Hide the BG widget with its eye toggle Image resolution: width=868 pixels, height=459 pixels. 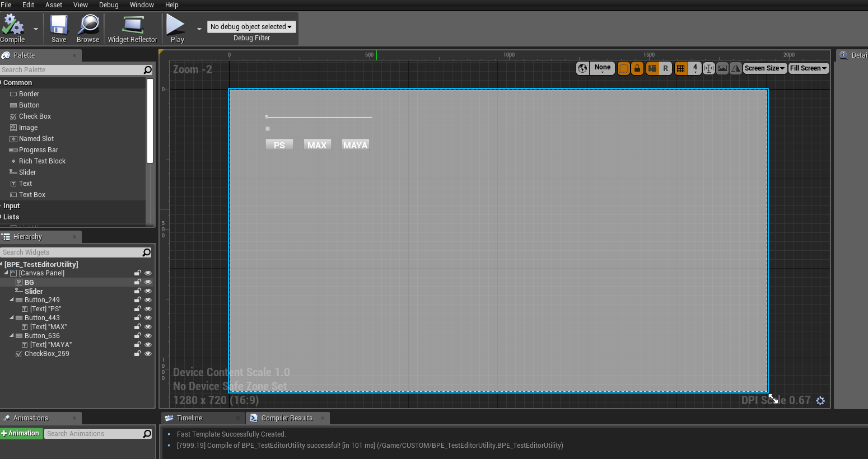pyautogui.click(x=148, y=282)
